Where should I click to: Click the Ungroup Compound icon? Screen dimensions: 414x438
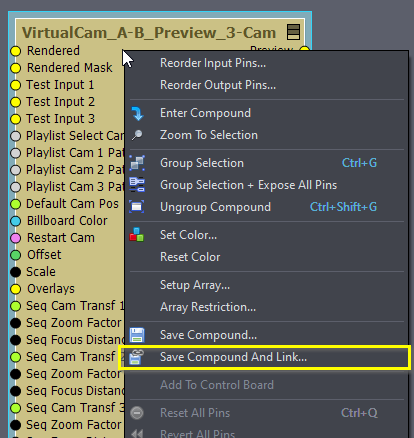pos(137,207)
